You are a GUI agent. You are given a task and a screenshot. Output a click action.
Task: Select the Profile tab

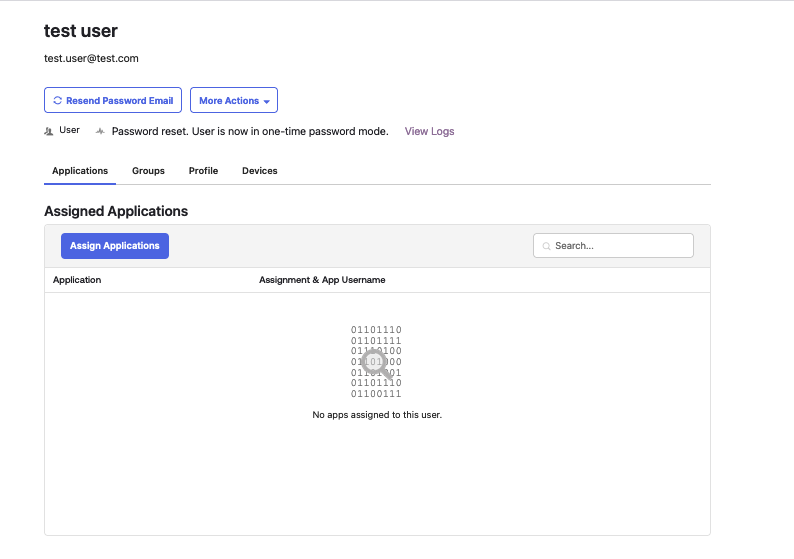[203, 171]
